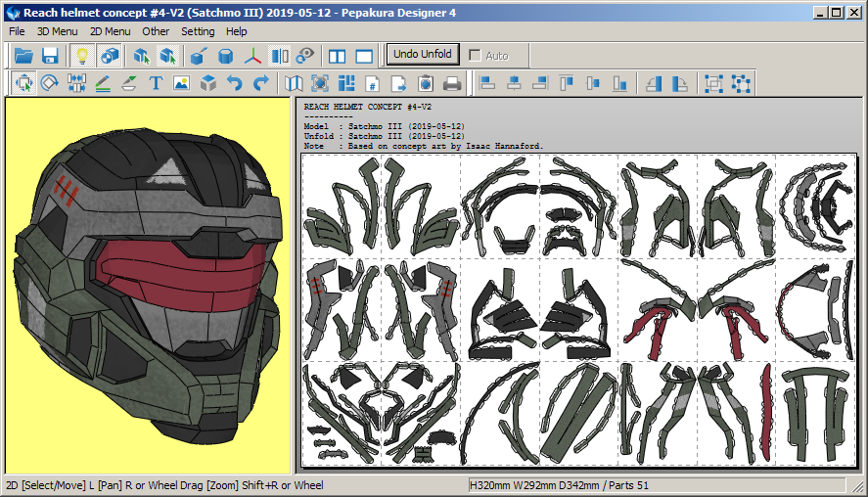Image resolution: width=868 pixels, height=497 pixels.
Task: Click the Align Left icon
Action: (x=487, y=83)
